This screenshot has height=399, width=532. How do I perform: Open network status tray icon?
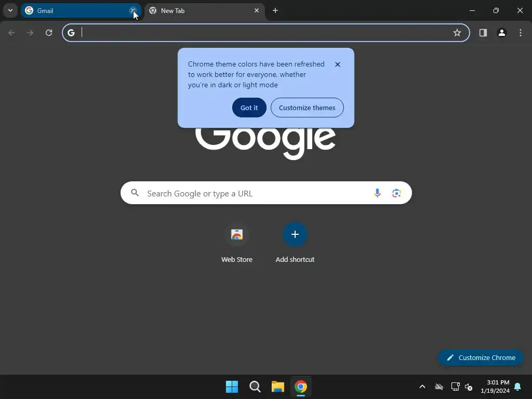tap(455, 387)
